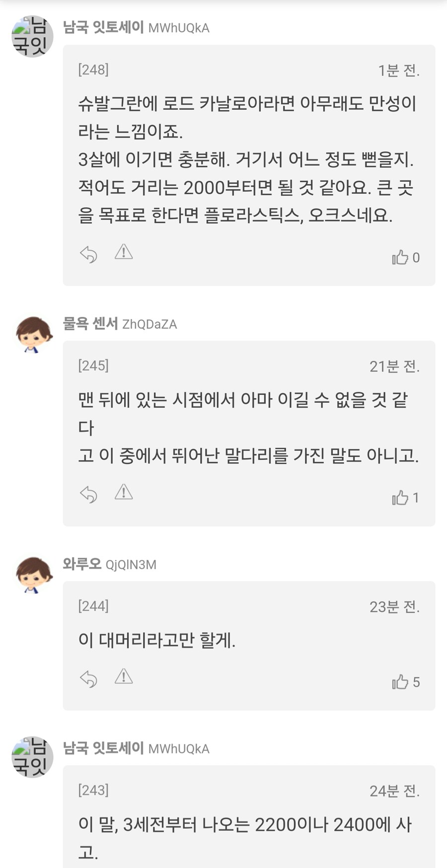Click comment number [244]
Viewport: 447px width, 868px height.
[93, 606]
